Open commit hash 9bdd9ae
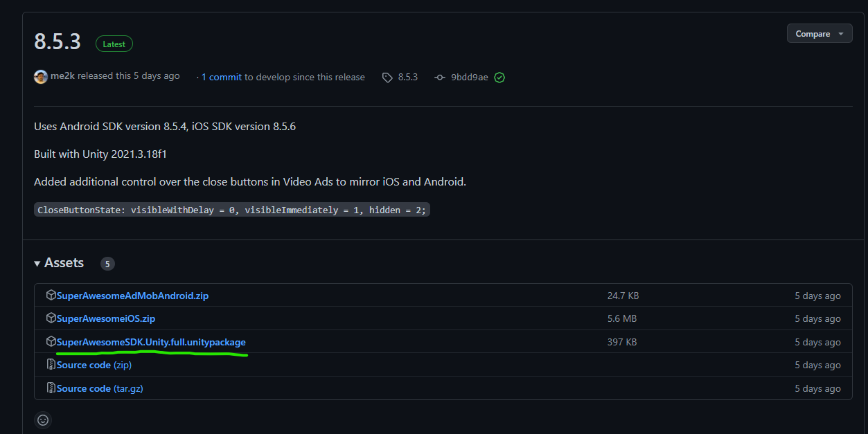868x434 pixels. coord(469,78)
